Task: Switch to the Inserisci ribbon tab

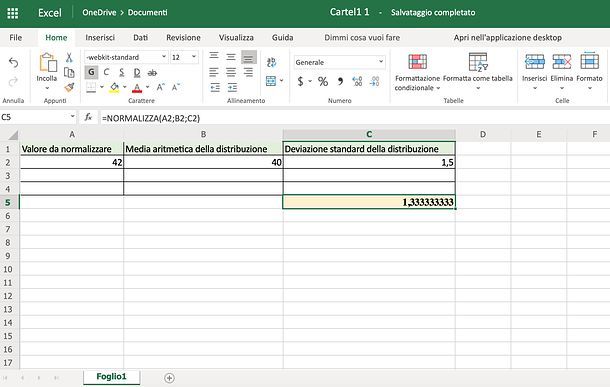Action: pyautogui.click(x=100, y=38)
